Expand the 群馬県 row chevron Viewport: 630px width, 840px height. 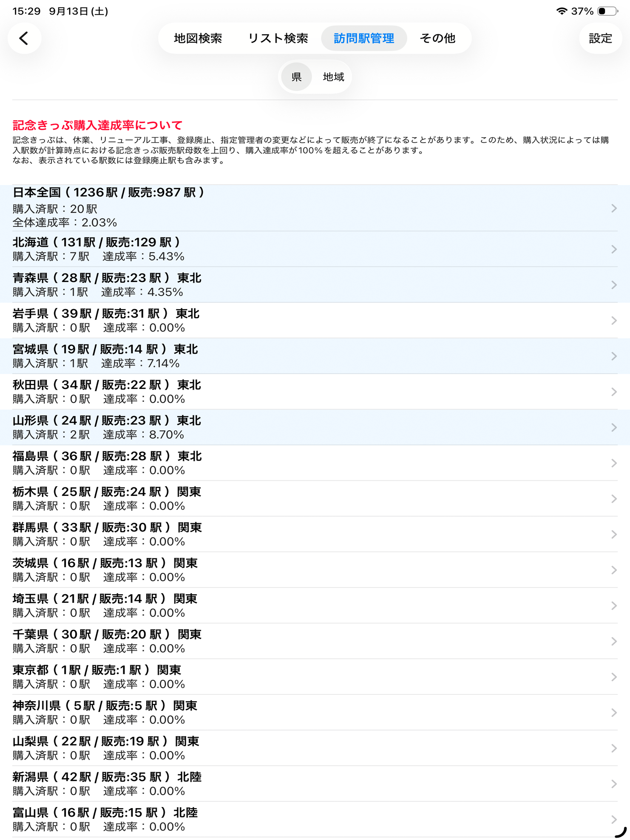tap(614, 535)
